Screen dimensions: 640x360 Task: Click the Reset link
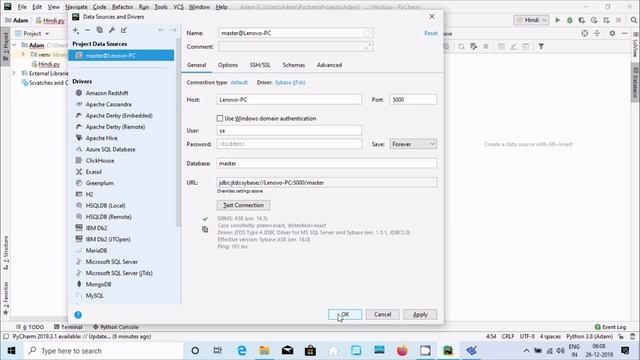(431, 33)
